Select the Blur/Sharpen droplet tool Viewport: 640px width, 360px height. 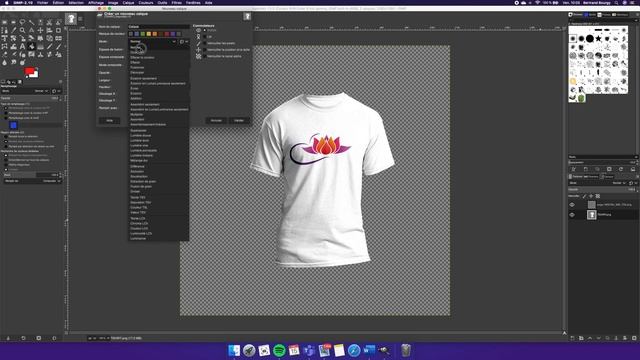tap(4, 62)
